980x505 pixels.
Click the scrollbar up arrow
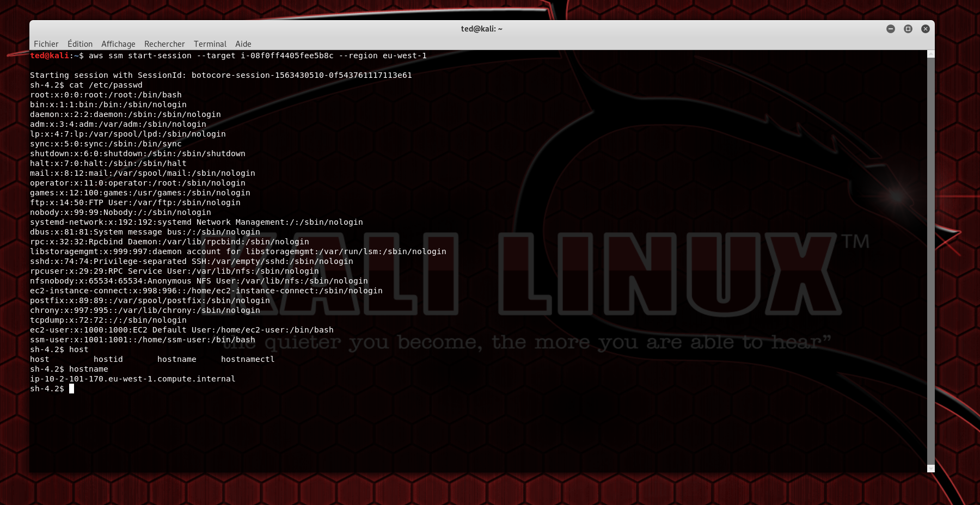pyautogui.click(x=931, y=54)
